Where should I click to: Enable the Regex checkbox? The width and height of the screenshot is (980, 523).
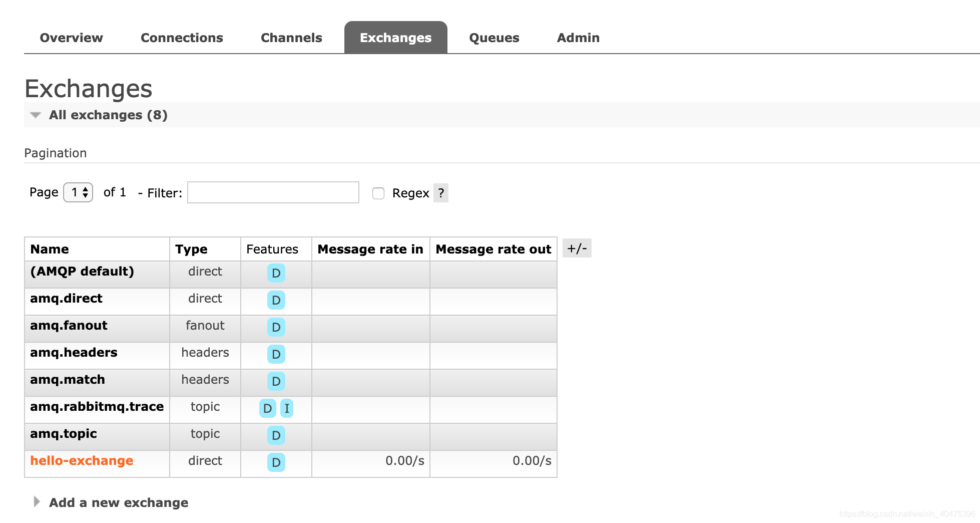378,193
